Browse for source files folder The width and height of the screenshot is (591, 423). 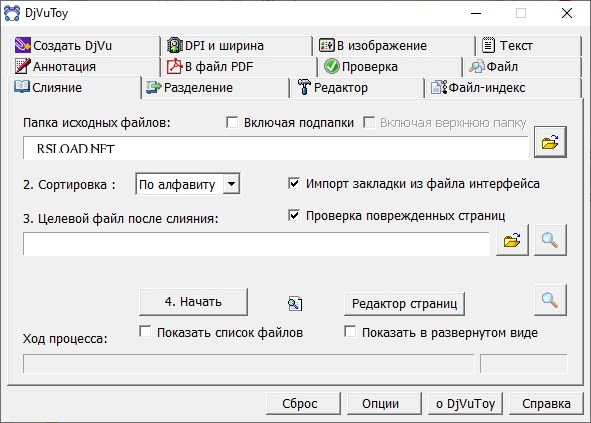point(550,142)
